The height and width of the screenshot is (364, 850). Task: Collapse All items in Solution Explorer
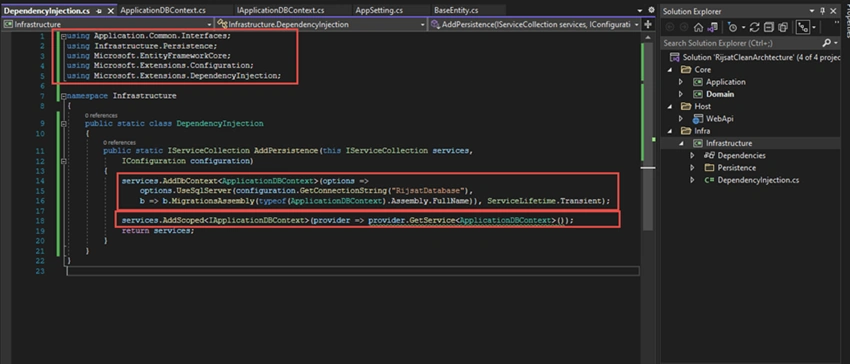click(x=769, y=27)
